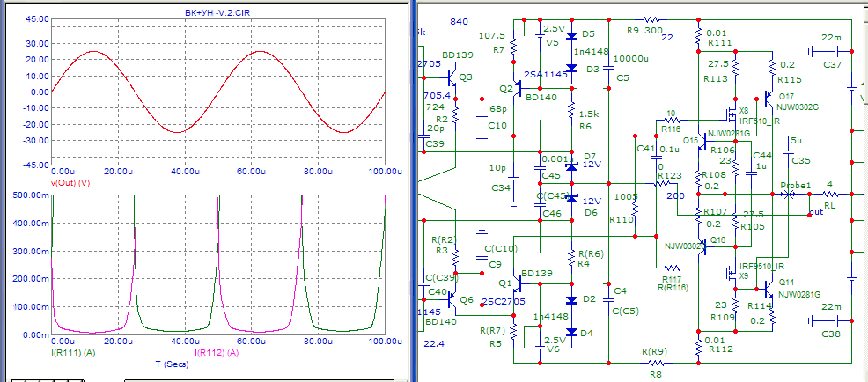Click the IRF510_IR model label

pos(760,121)
